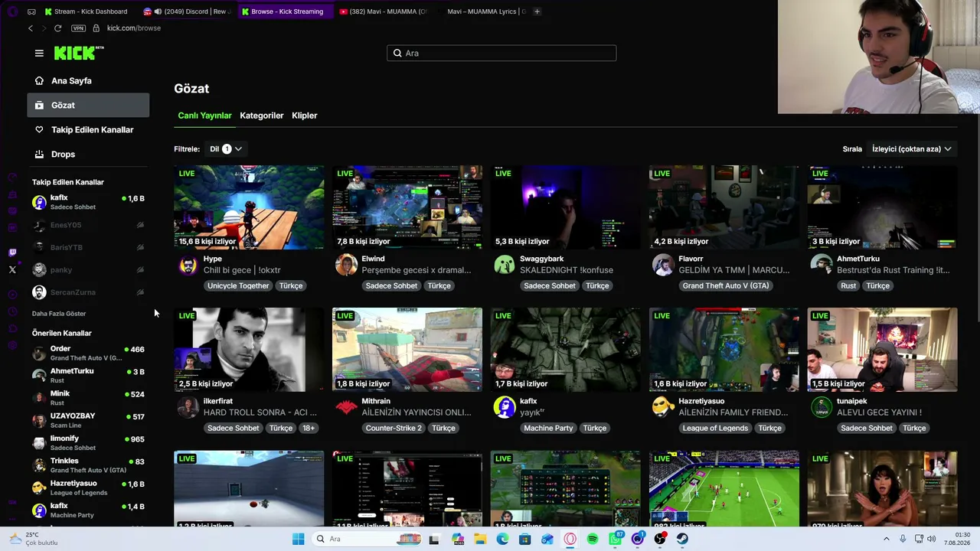Open UZAYOZBAY in recommended channels
This screenshot has width=980, height=551.
(x=88, y=420)
